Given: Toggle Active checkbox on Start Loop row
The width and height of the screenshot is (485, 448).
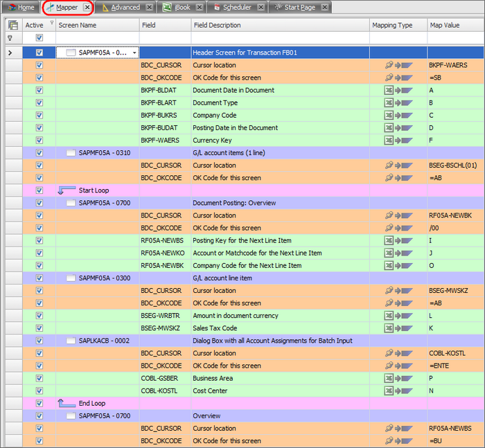Looking at the screenshot, I should point(39,190).
